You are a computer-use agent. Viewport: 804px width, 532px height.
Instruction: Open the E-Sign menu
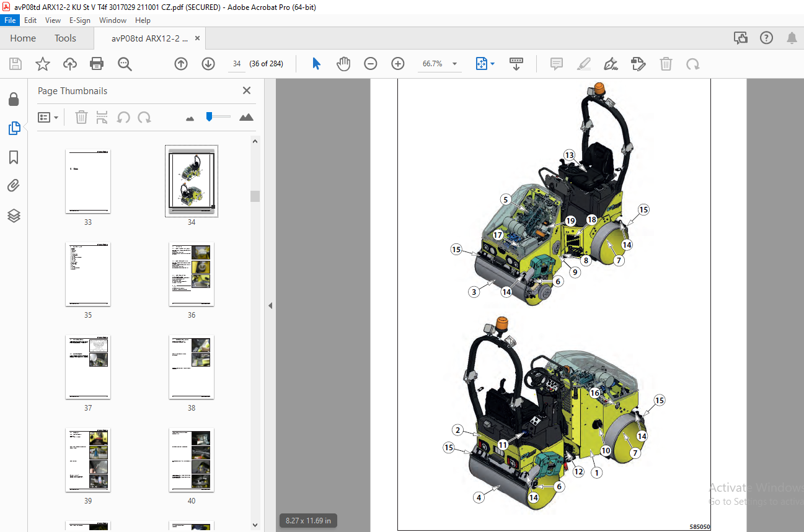[81, 20]
